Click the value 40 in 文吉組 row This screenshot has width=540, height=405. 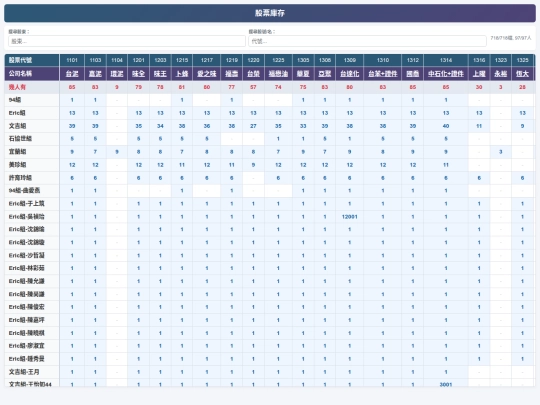446,126
